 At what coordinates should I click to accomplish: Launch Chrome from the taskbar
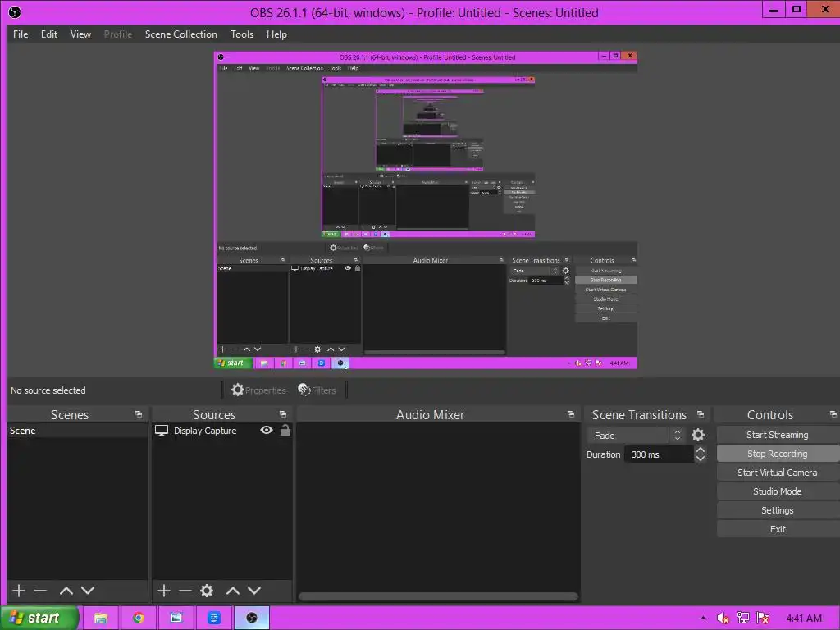(x=138, y=619)
